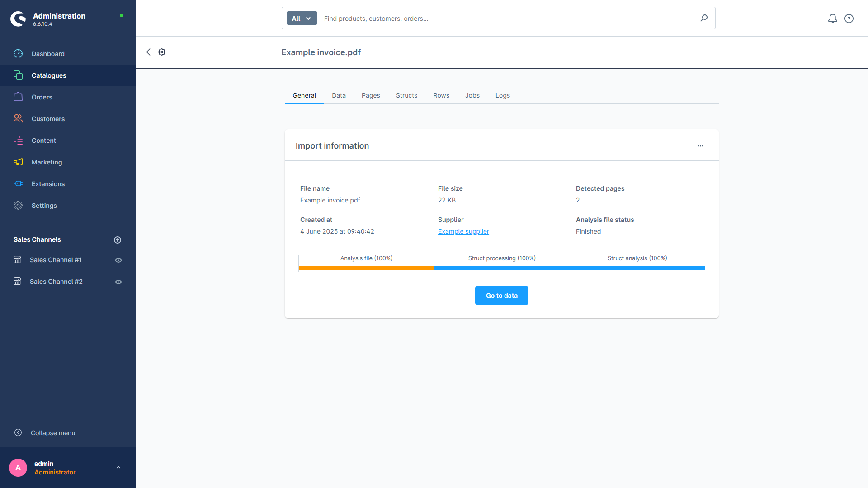Switch to the Structs tab
The width and height of the screenshot is (868, 488).
point(406,95)
